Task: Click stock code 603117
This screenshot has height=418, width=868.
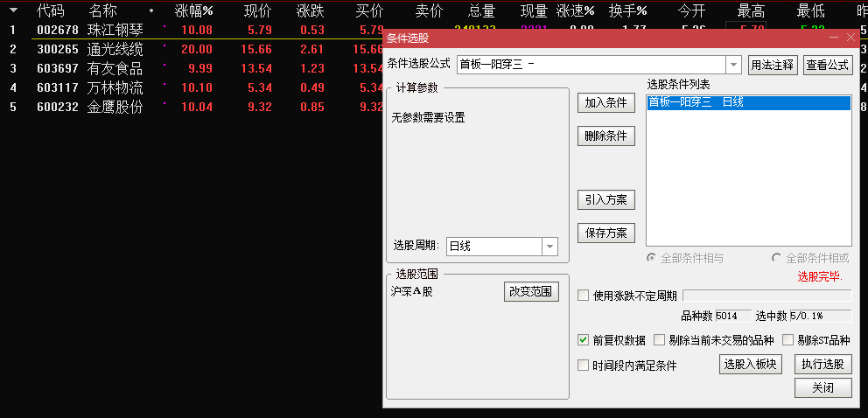Action: 58,87
